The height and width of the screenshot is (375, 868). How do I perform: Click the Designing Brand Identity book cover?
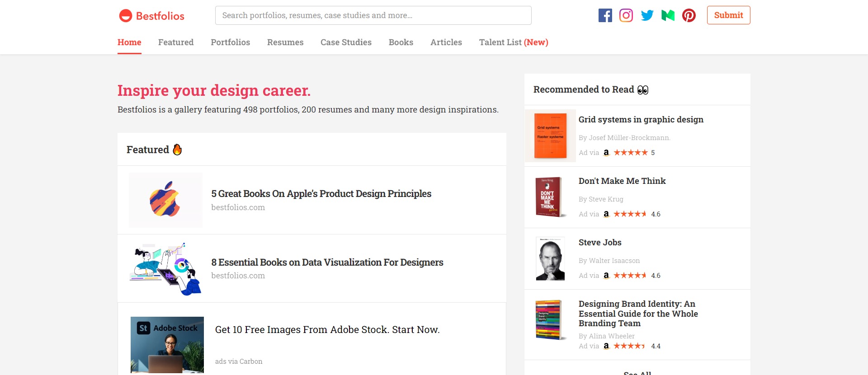pyautogui.click(x=550, y=320)
